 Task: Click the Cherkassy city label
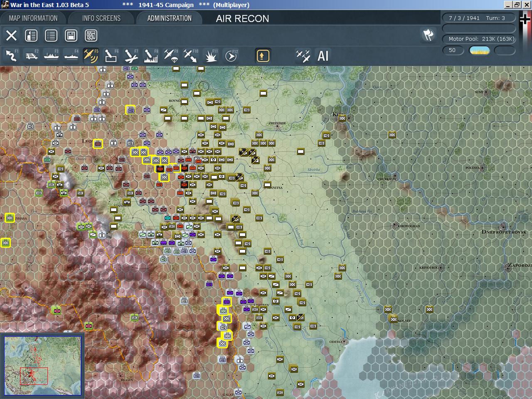(x=387, y=179)
